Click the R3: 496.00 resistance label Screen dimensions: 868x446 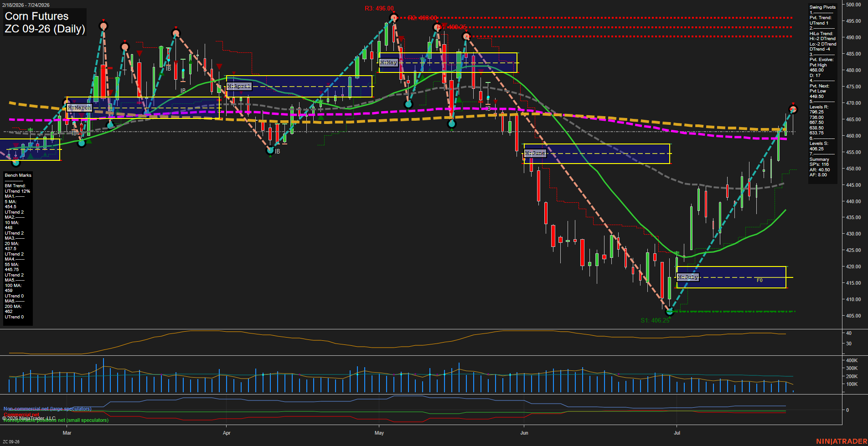pyautogui.click(x=379, y=9)
